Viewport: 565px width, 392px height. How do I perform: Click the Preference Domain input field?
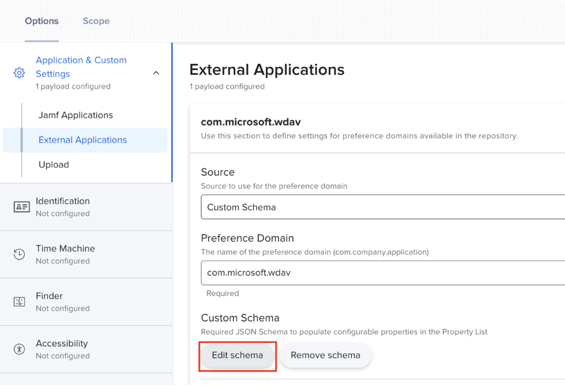coord(383,273)
